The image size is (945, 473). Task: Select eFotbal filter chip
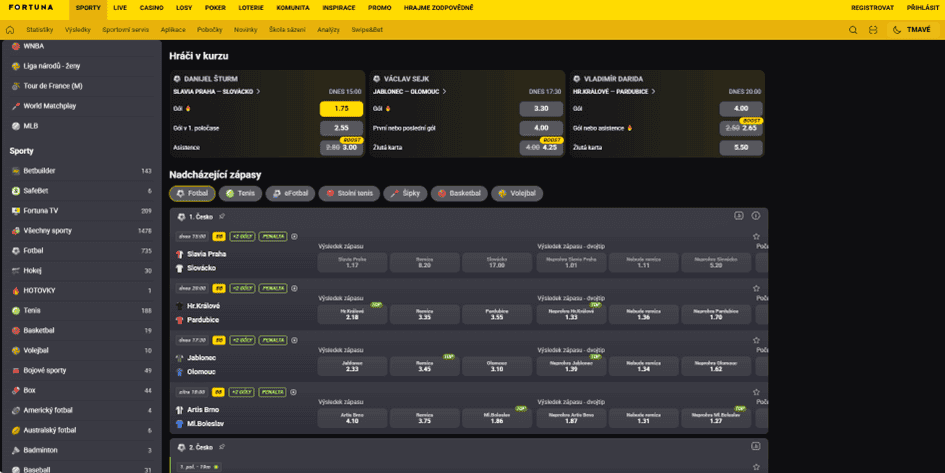click(290, 193)
